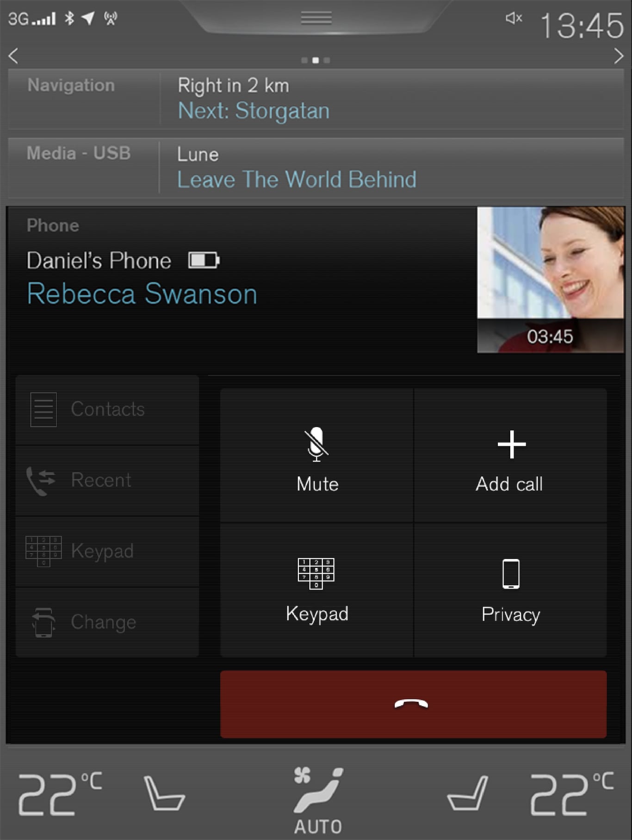The width and height of the screenshot is (632, 840).
Task: Open Recent calls list
Action: (107, 480)
